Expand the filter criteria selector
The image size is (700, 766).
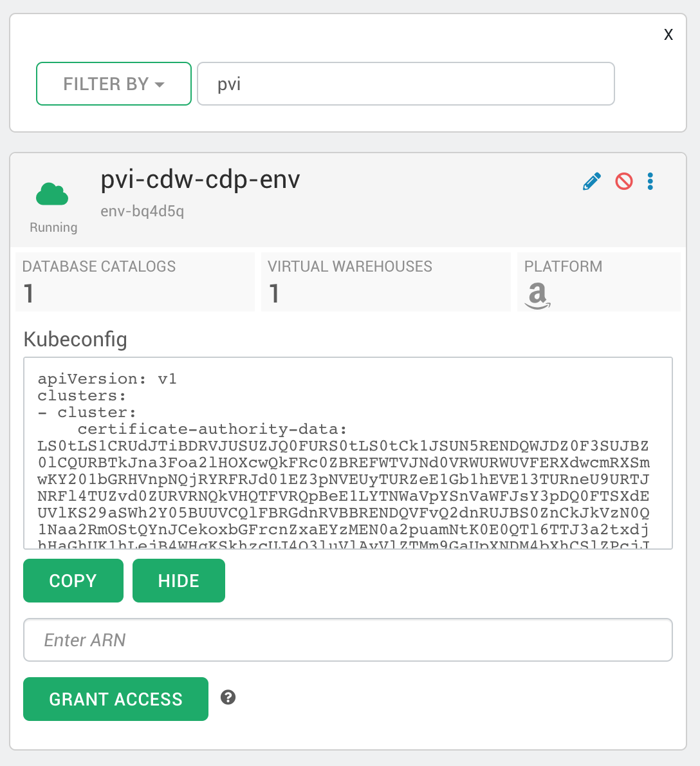113,84
